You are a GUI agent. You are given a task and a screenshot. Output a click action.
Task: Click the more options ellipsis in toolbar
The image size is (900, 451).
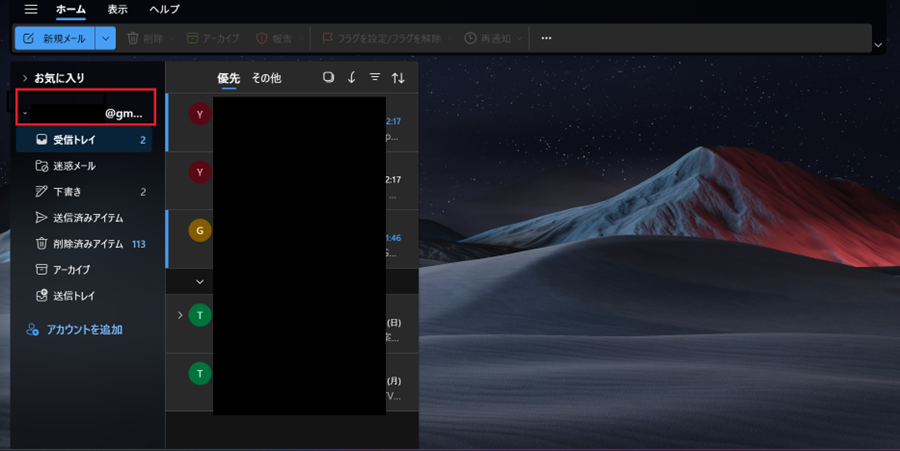point(546,38)
